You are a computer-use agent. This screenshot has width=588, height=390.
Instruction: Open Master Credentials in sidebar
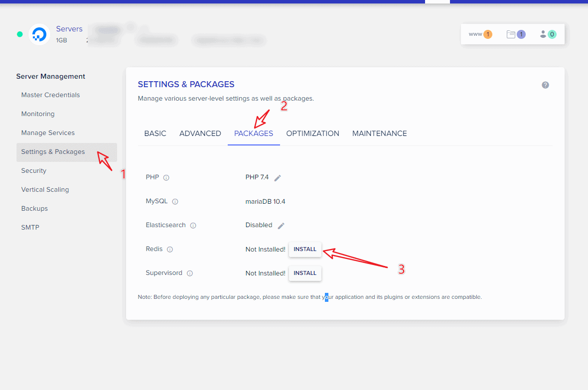[x=50, y=95]
